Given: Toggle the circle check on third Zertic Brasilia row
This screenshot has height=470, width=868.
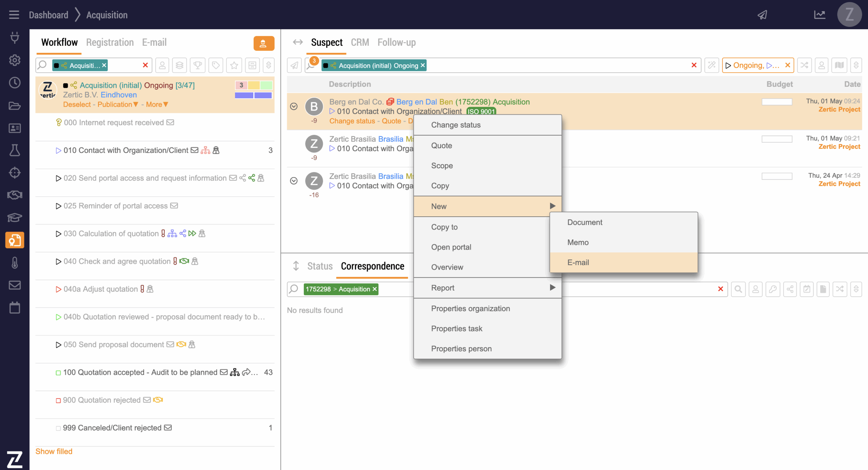Looking at the screenshot, I should click(294, 181).
